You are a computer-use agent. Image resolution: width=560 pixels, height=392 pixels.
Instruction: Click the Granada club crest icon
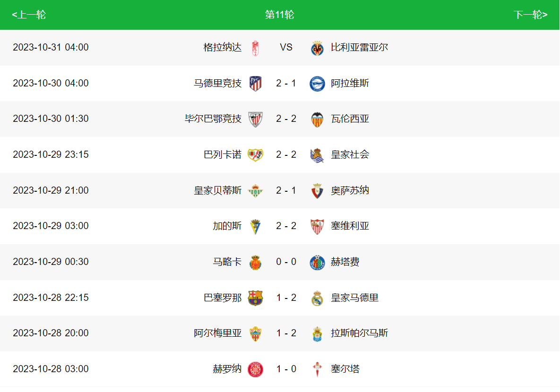tap(255, 48)
